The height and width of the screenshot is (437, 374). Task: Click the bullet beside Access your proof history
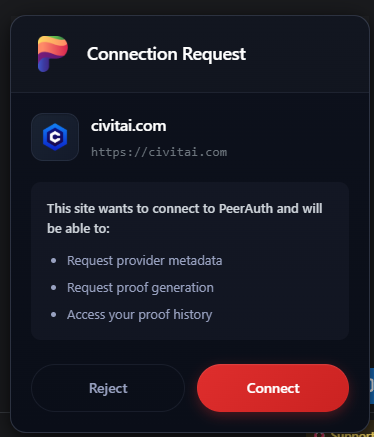[53, 315]
